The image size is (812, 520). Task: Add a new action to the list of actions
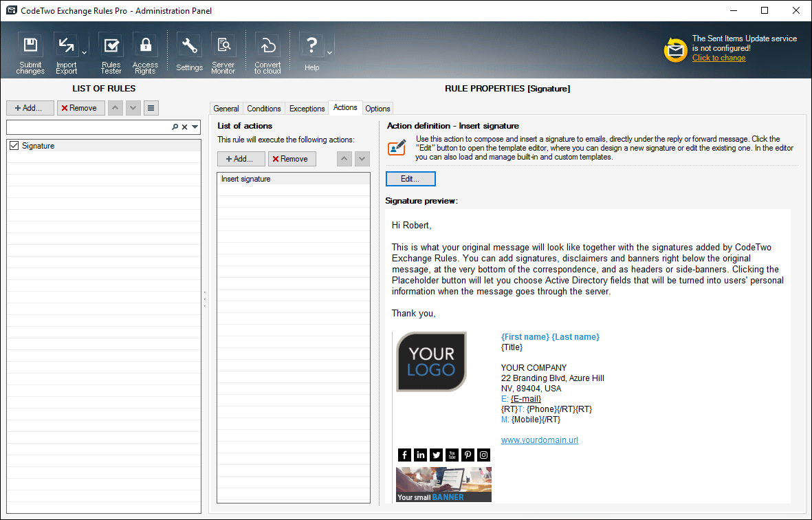pos(241,159)
